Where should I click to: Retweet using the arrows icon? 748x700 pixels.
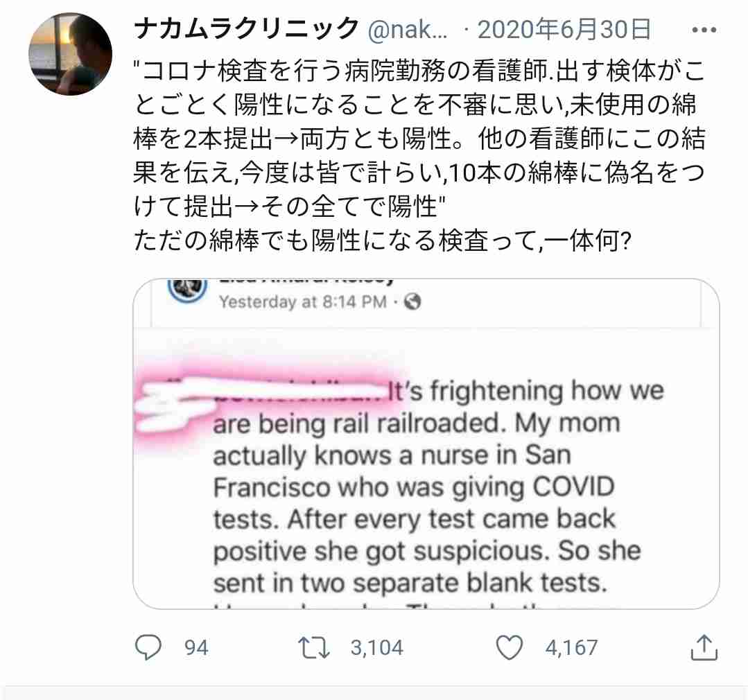[313, 647]
